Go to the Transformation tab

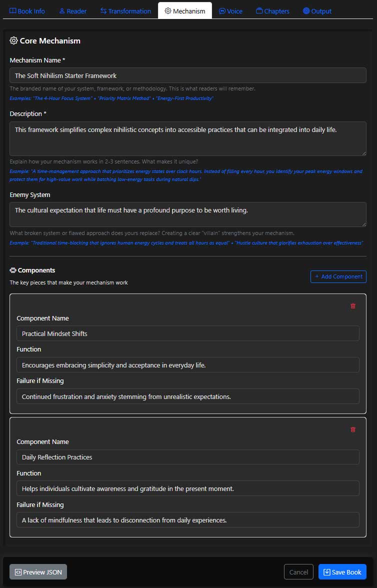click(125, 11)
